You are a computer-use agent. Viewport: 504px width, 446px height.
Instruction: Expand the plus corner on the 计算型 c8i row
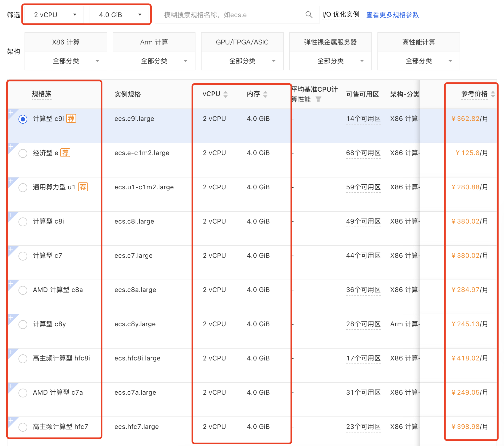tap(11, 215)
